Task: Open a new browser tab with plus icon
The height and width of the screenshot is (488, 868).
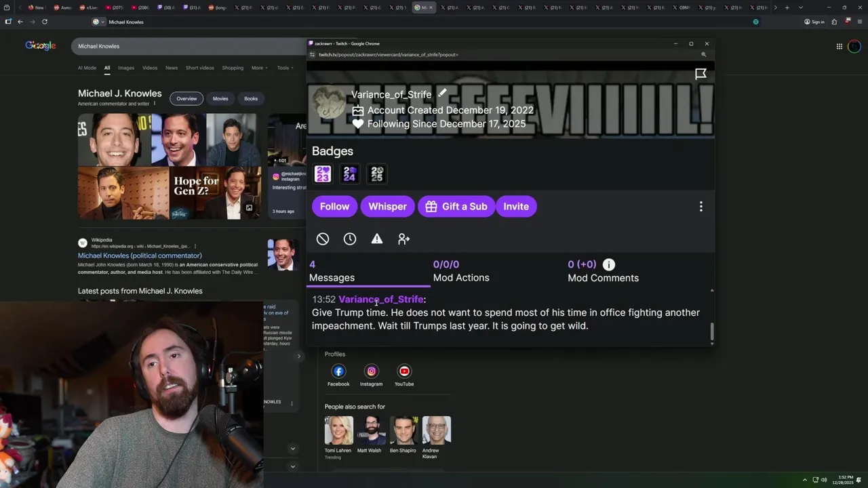Action: click(787, 7)
